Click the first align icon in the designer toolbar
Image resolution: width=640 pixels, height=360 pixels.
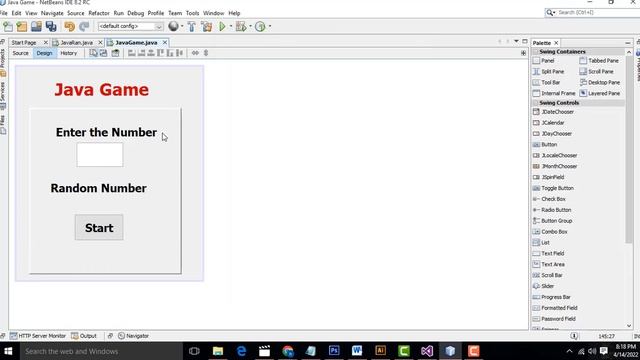131,53
